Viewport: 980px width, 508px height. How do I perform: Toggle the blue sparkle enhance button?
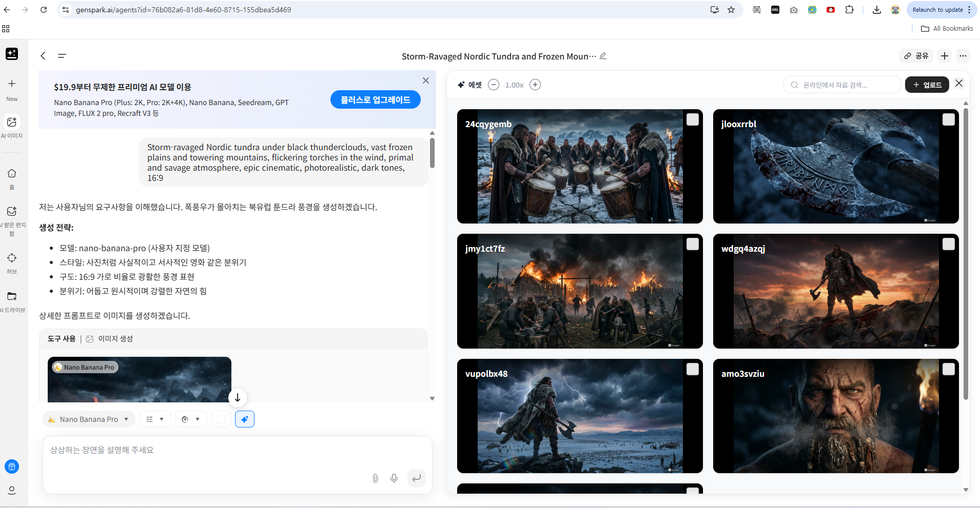point(245,419)
